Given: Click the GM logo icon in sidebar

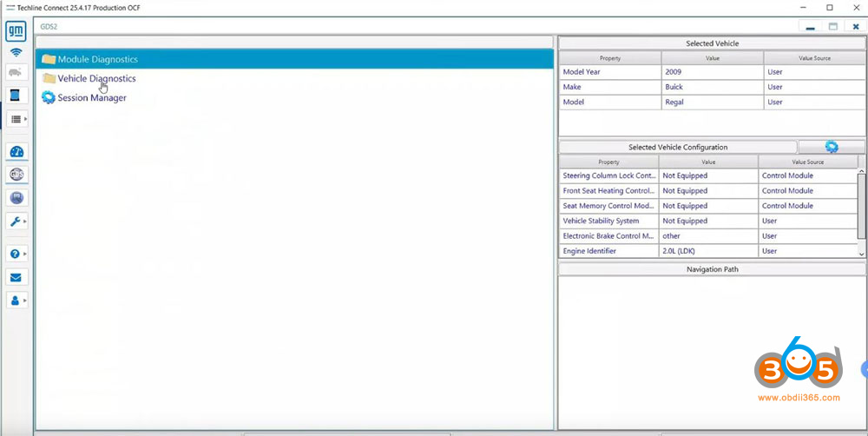Looking at the screenshot, I should point(16,32).
